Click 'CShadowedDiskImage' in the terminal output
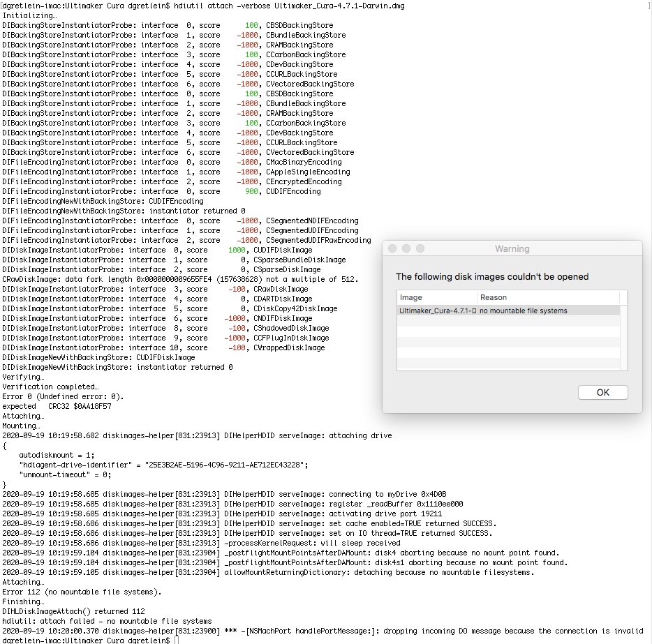 [291, 328]
